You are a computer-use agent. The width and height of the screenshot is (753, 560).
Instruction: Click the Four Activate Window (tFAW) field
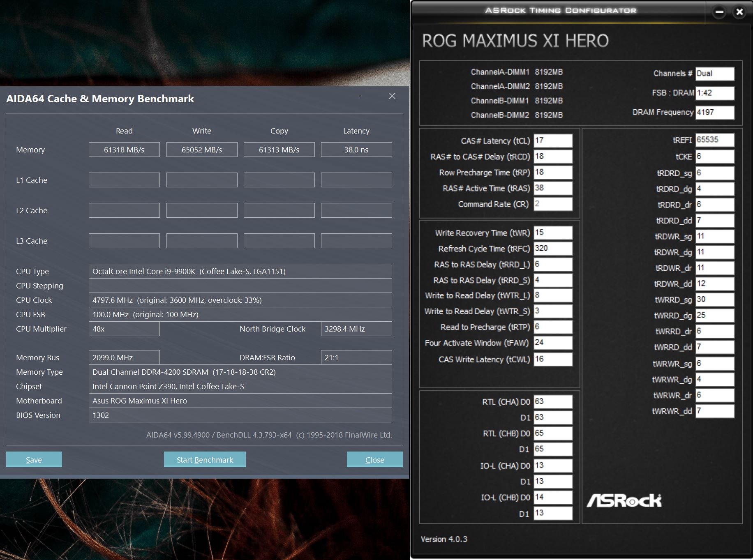[x=553, y=343]
